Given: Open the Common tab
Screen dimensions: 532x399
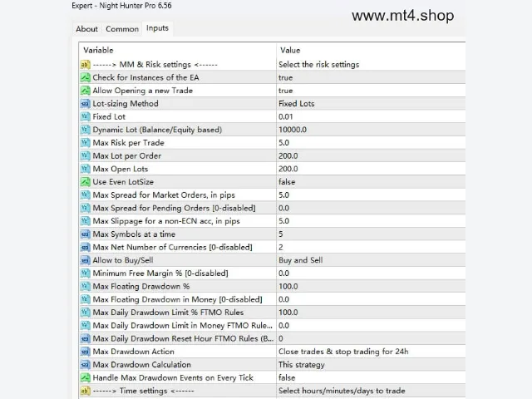Looking at the screenshot, I should pos(122,29).
